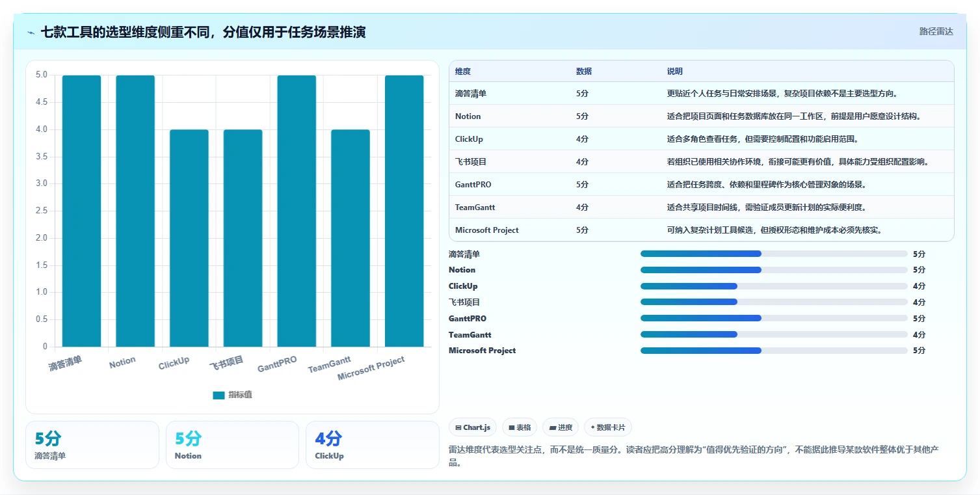The image size is (980, 495).
Task: Toggle the 指标值 legend label
Action: tap(240, 395)
